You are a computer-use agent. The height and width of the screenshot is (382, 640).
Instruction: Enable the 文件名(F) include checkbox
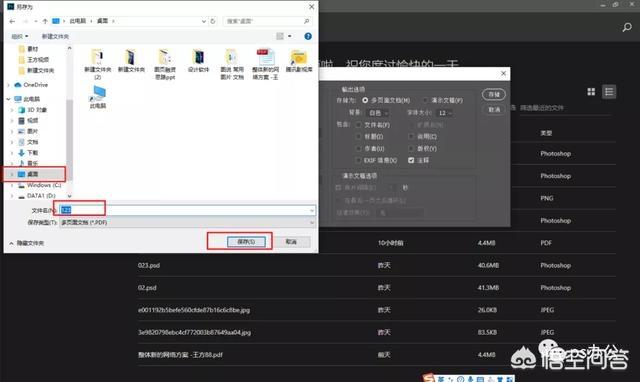click(358, 124)
